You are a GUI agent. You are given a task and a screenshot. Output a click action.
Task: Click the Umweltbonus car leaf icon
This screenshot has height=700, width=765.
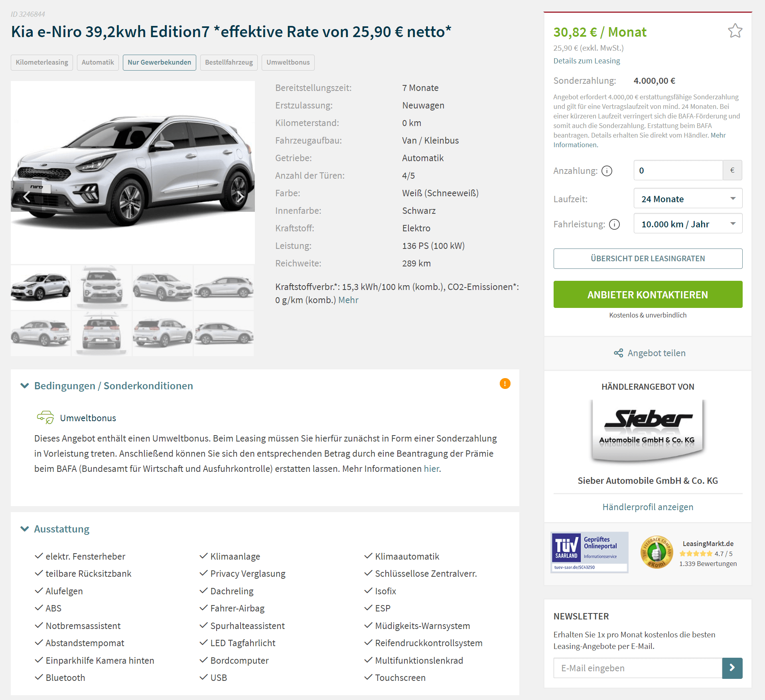(x=45, y=417)
